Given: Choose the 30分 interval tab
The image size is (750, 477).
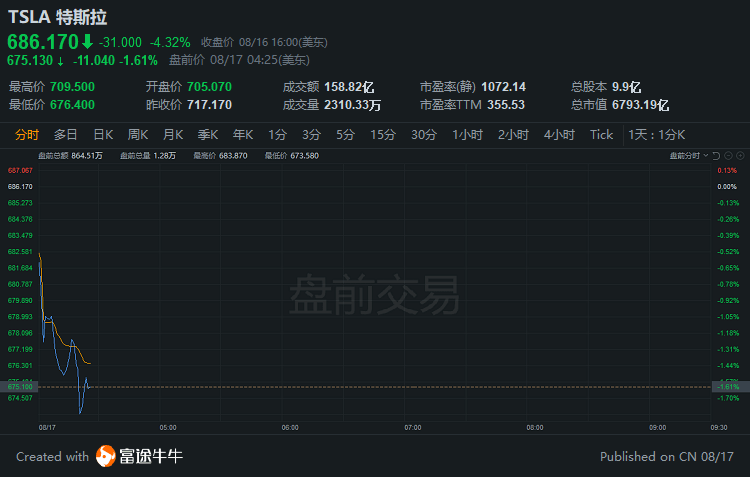Looking at the screenshot, I should (x=423, y=135).
